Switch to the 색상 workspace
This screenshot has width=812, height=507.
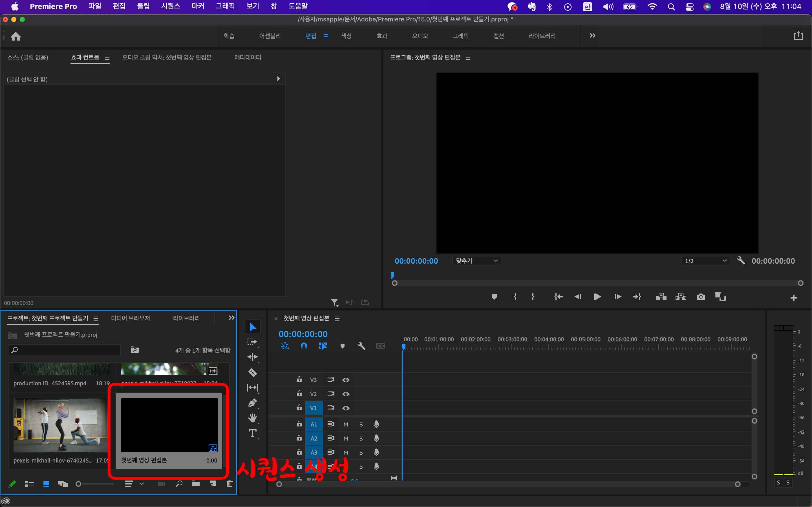(346, 36)
